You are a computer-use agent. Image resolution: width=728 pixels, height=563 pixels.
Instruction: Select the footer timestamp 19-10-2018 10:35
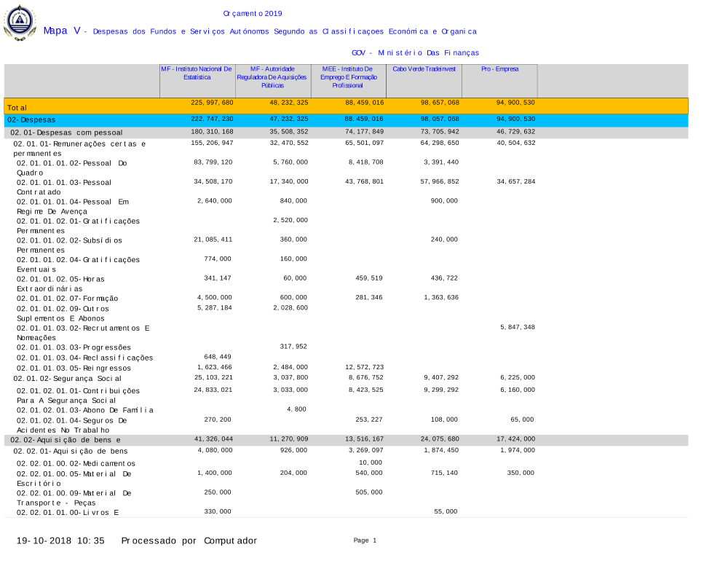[61, 540]
